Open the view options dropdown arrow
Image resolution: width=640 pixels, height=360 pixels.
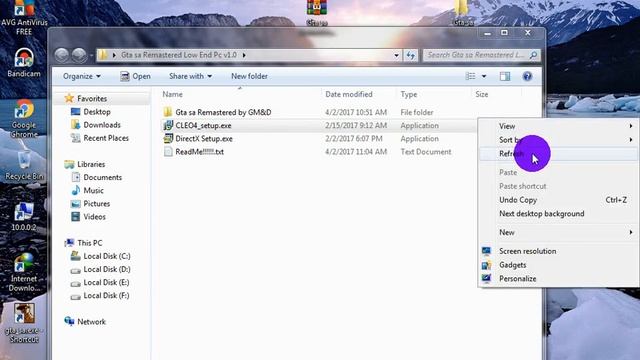click(x=484, y=76)
